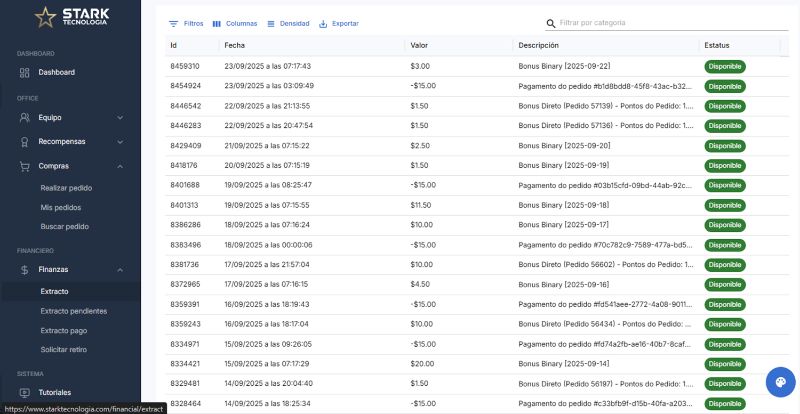Collapse the Compras menu chevron
Screen dimensions: 800x414
pos(120,166)
